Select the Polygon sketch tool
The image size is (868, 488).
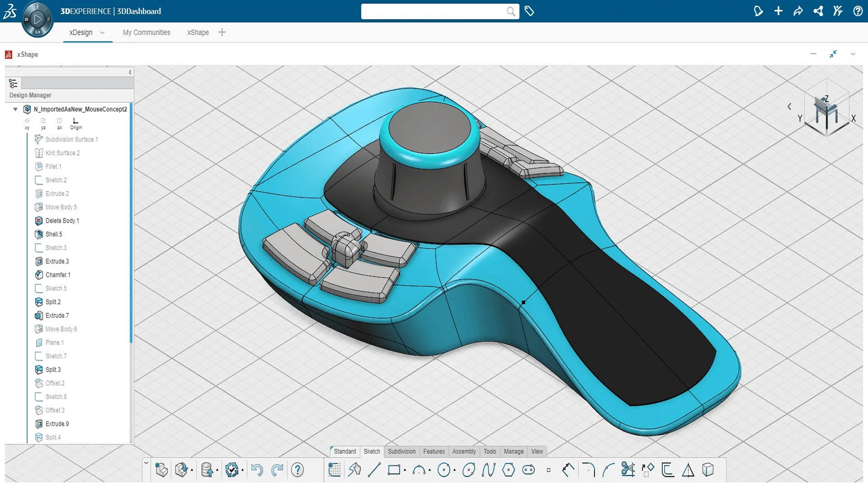pyautogui.click(x=509, y=470)
